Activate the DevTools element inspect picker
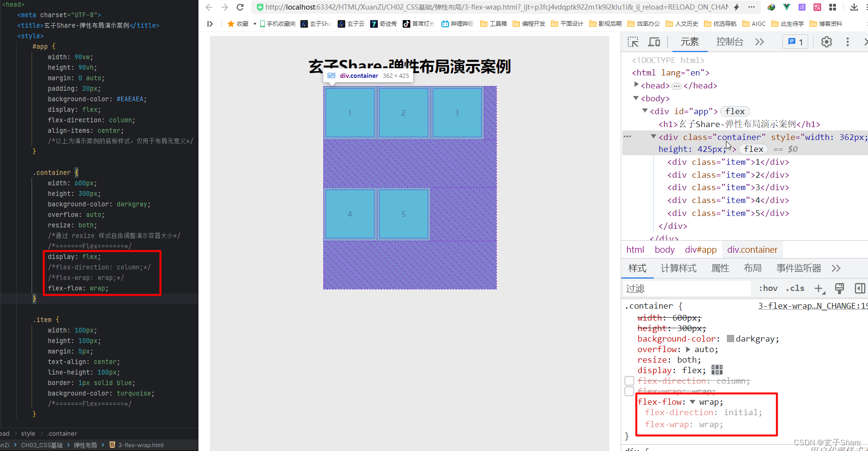 (x=633, y=42)
